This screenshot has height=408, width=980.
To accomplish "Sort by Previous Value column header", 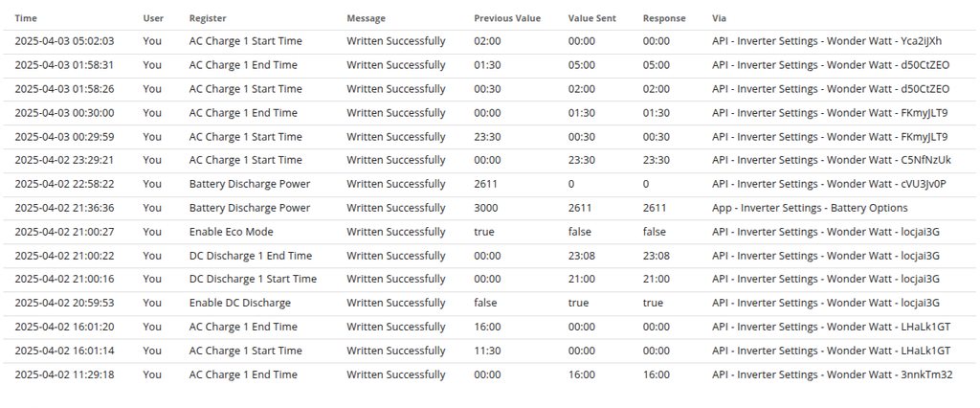I will pos(506,18).
